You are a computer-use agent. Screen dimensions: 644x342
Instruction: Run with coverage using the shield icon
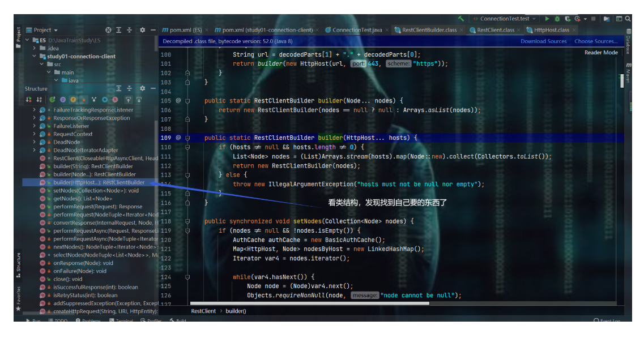(568, 19)
